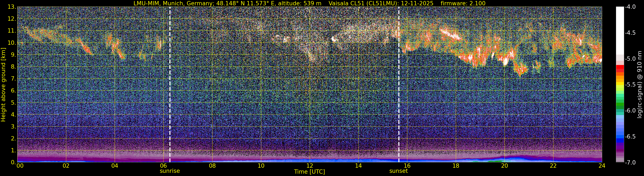Click the 13. height axis tick label
Screen dimensions: 644x176
[x=12, y=7]
